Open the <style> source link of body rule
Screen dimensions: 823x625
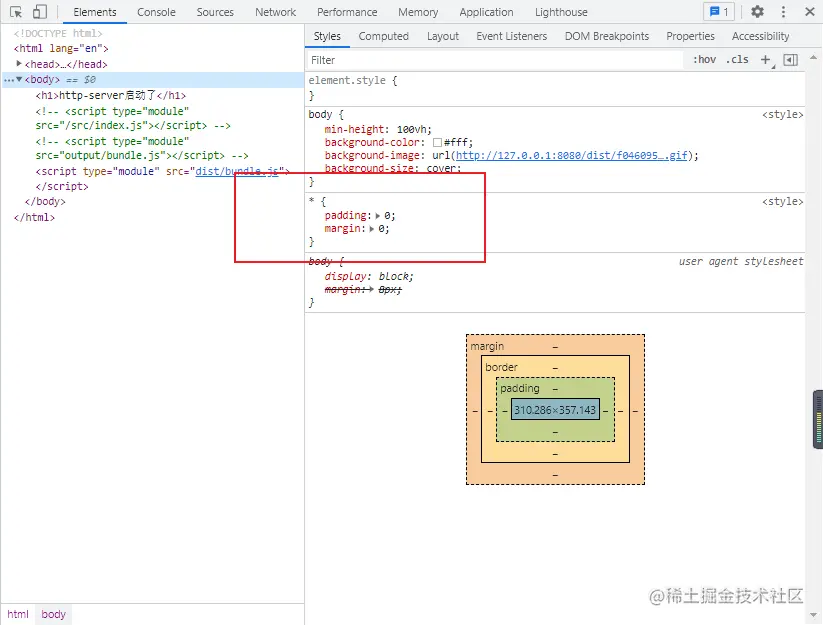(783, 114)
